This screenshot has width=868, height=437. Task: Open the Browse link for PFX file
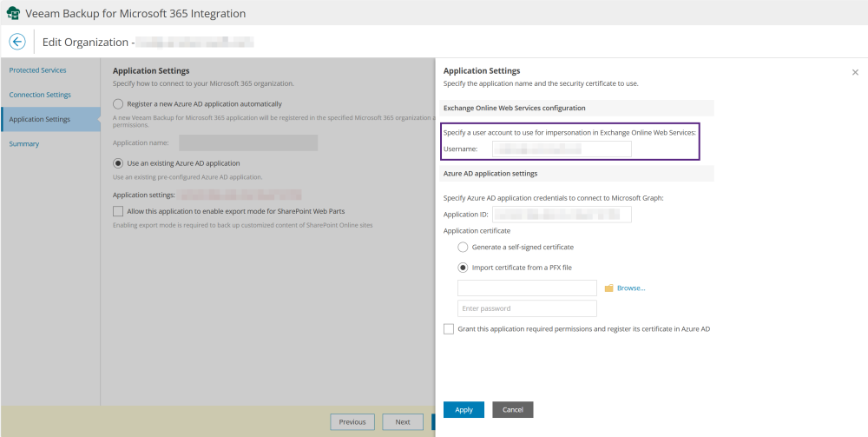[631, 288]
